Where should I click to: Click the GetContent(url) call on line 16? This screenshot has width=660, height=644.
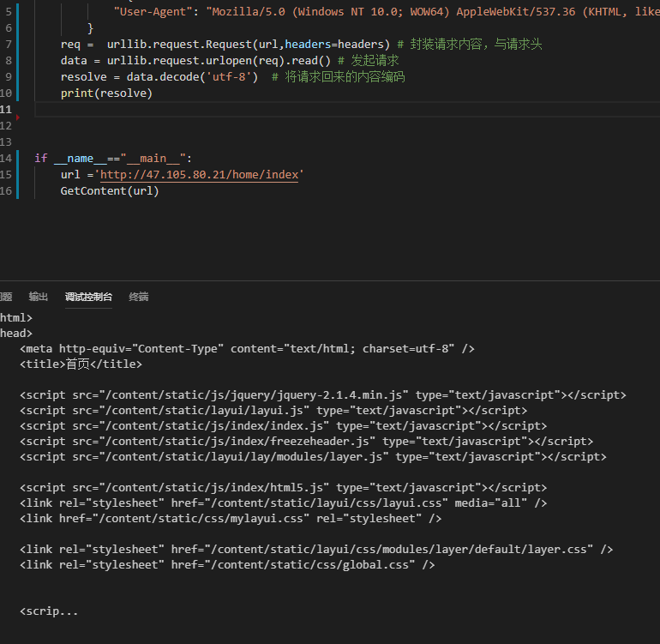[110, 191]
